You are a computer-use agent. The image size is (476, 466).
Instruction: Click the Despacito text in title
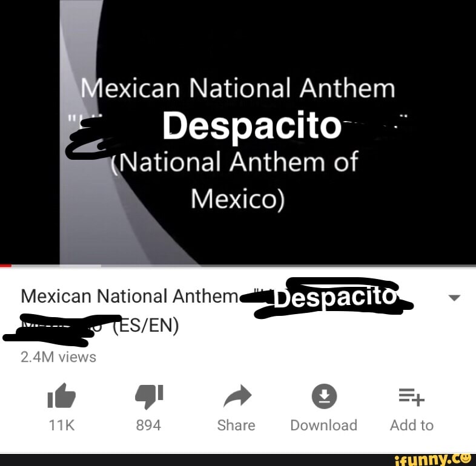point(335,297)
